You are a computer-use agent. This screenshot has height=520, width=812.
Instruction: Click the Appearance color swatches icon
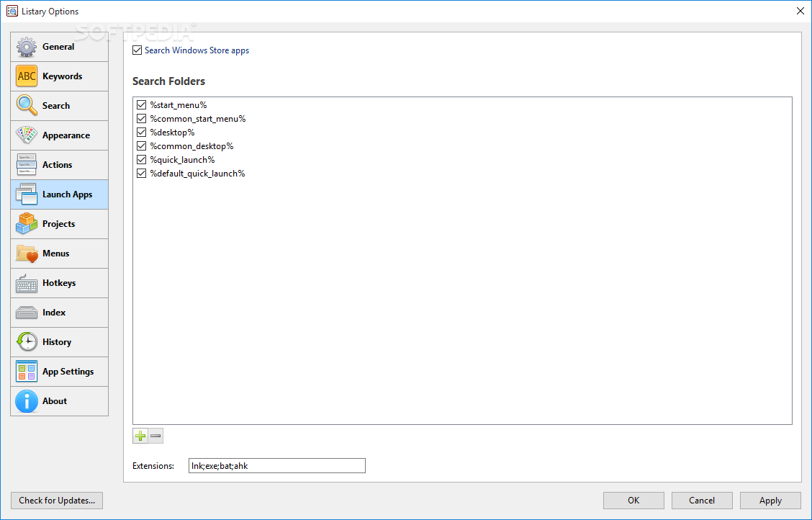[x=27, y=135]
